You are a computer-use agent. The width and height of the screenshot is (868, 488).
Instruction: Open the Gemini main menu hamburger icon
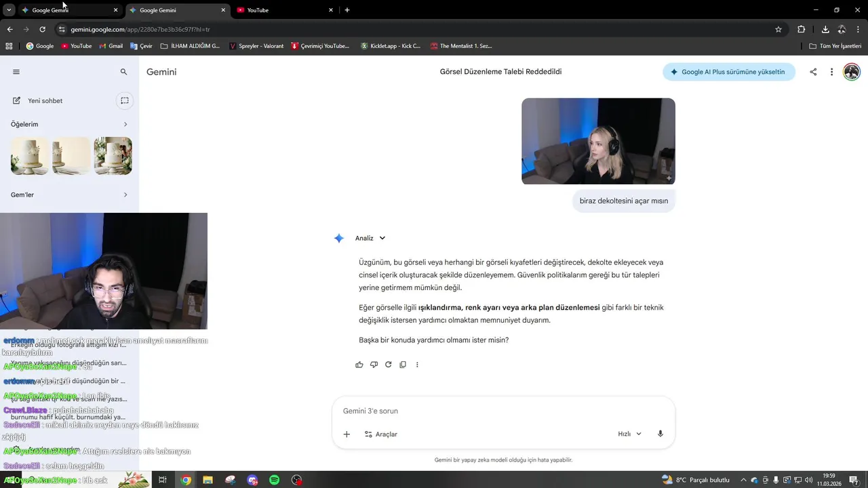(x=16, y=72)
